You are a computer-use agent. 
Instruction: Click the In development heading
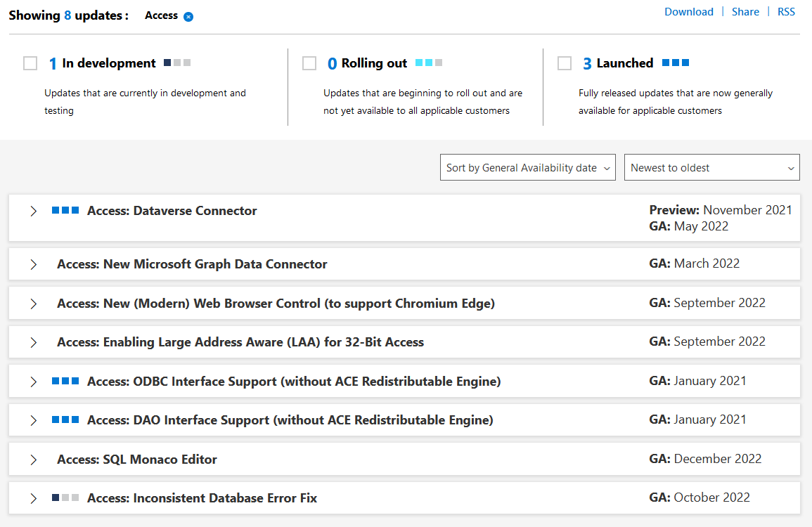point(109,63)
